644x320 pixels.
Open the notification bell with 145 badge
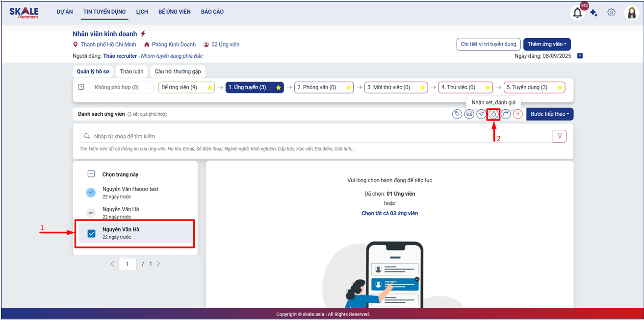point(577,13)
